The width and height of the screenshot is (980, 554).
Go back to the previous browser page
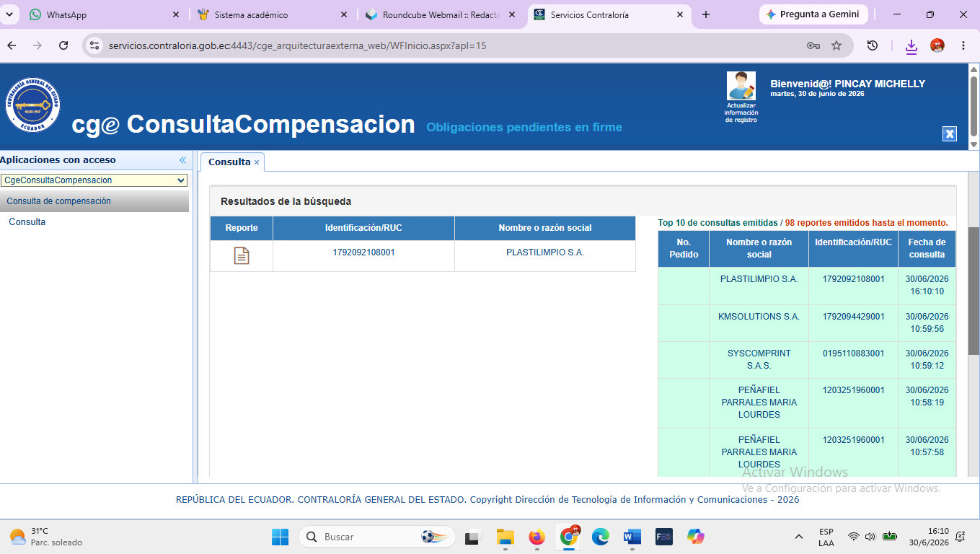point(12,45)
